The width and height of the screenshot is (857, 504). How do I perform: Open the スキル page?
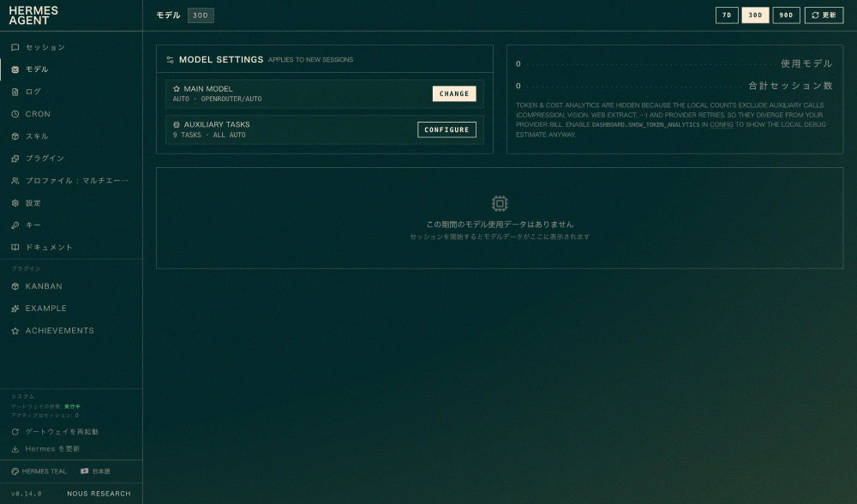pyautogui.click(x=71, y=136)
